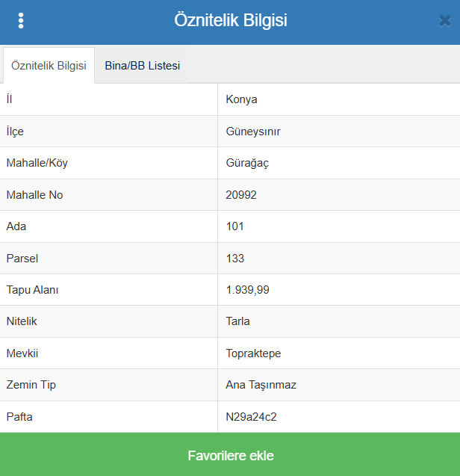
Task: Click the Tapu Alanı label
Action: (32, 290)
